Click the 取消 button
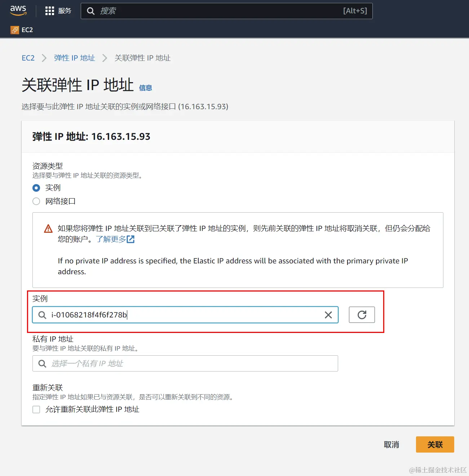 (391, 445)
